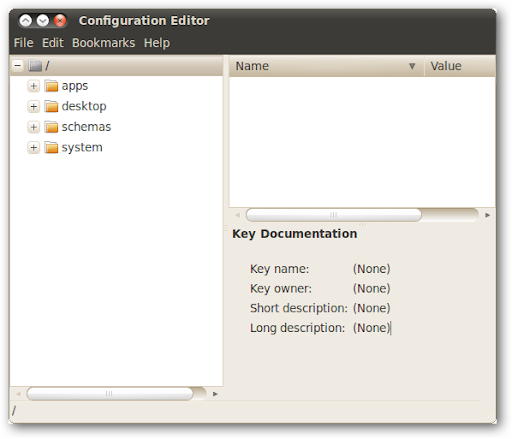Click the tree pane horizontal scrollbar thumb

[110, 394]
